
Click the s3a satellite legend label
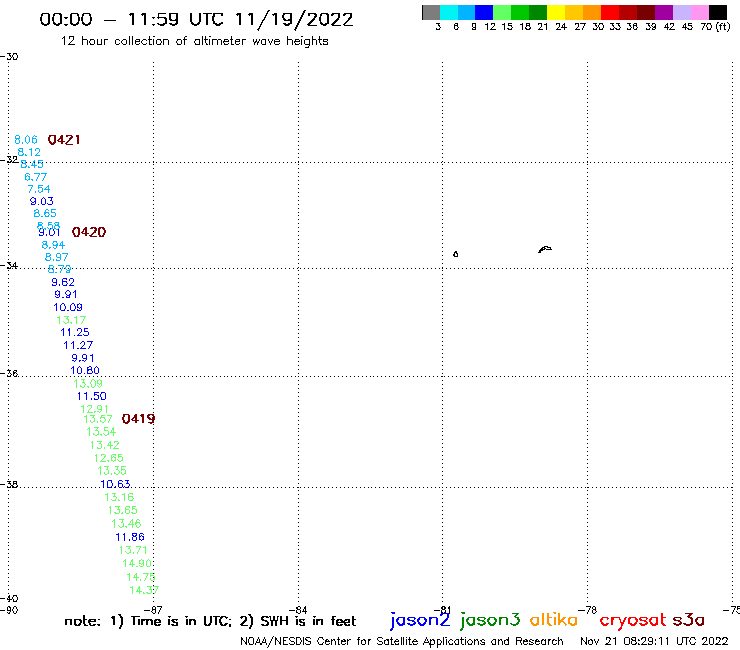[689, 620]
